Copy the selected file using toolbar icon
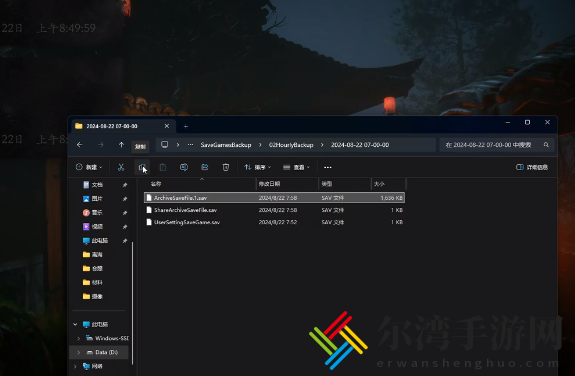 tap(142, 167)
